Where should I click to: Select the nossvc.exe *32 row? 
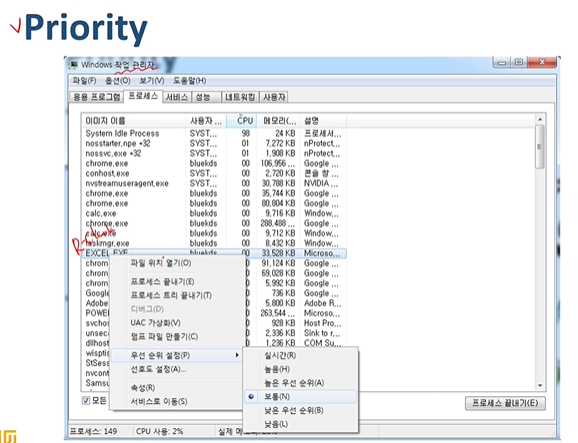[213, 153]
